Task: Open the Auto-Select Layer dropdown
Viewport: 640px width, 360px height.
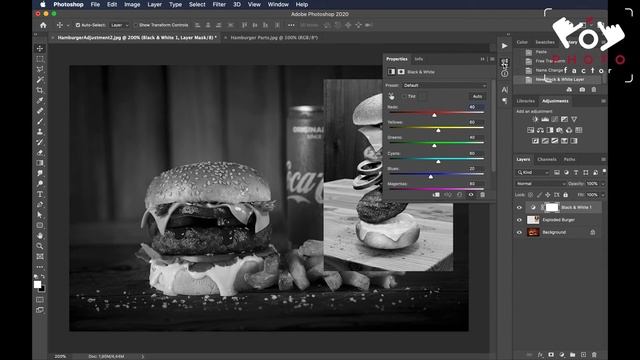Action: pos(119,25)
